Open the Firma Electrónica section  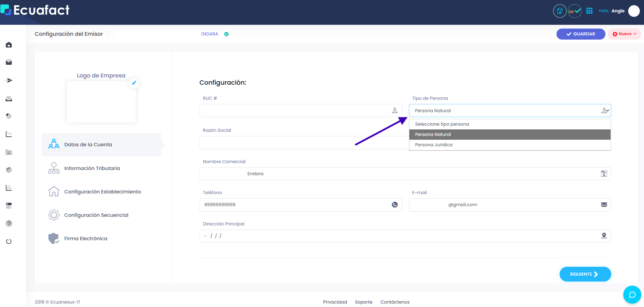86,239
